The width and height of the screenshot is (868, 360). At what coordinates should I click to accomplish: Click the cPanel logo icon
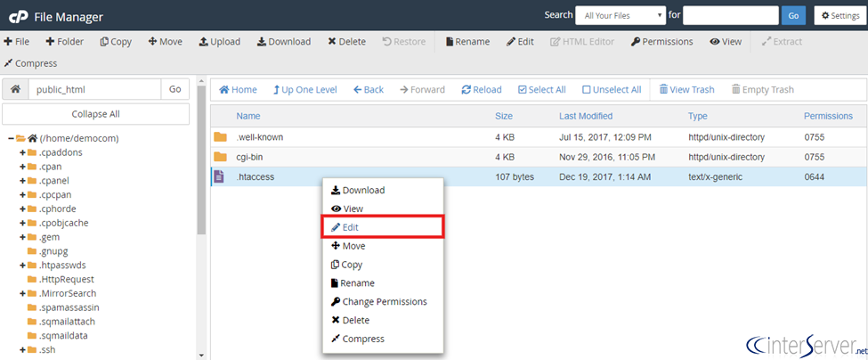(x=19, y=17)
